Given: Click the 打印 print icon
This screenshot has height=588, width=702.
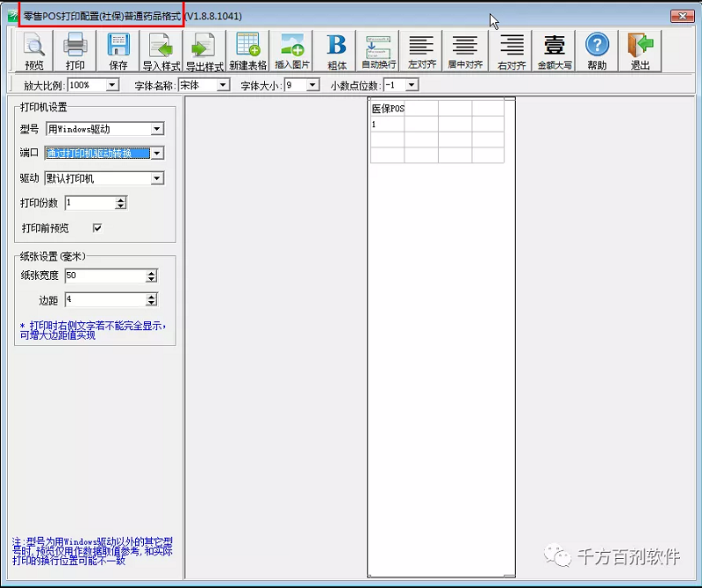Looking at the screenshot, I should 75,51.
